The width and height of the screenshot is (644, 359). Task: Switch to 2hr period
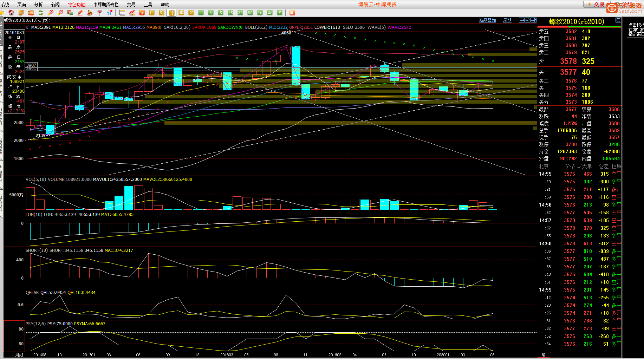click(260, 13)
